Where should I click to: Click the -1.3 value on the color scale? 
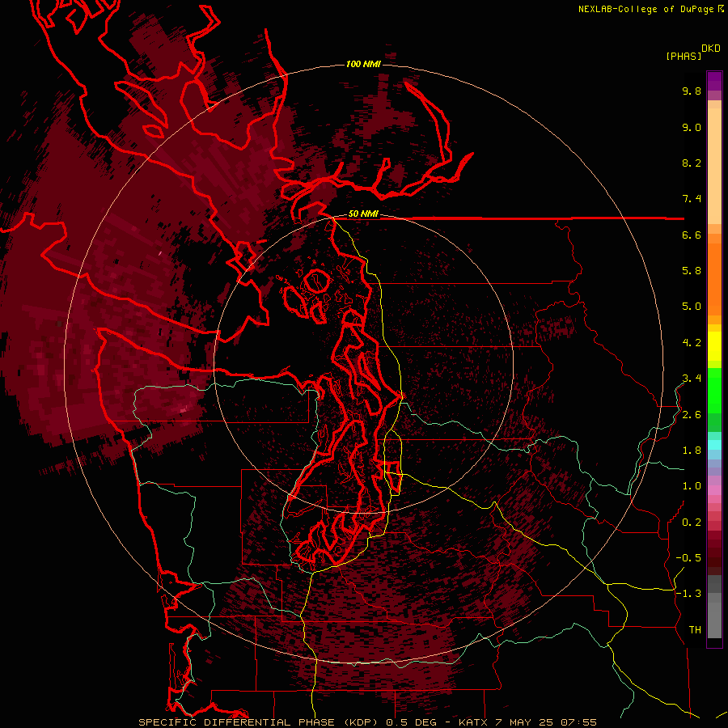click(688, 594)
